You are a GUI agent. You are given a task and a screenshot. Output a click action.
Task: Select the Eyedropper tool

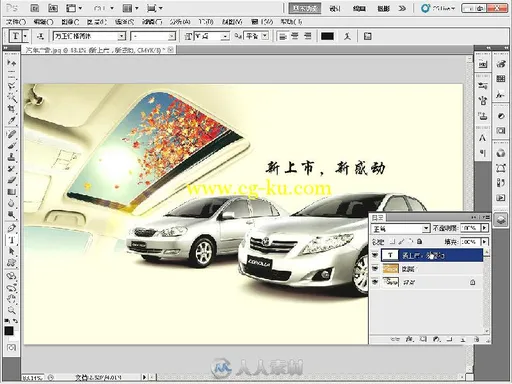coord(12,120)
